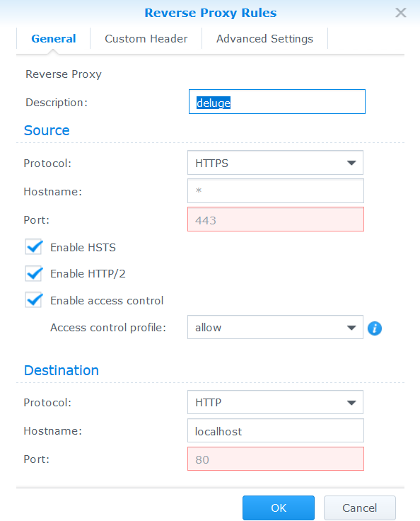Click the Cancel button
The height and width of the screenshot is (521, 420).
pyautogui.click(x=360, y=508)
